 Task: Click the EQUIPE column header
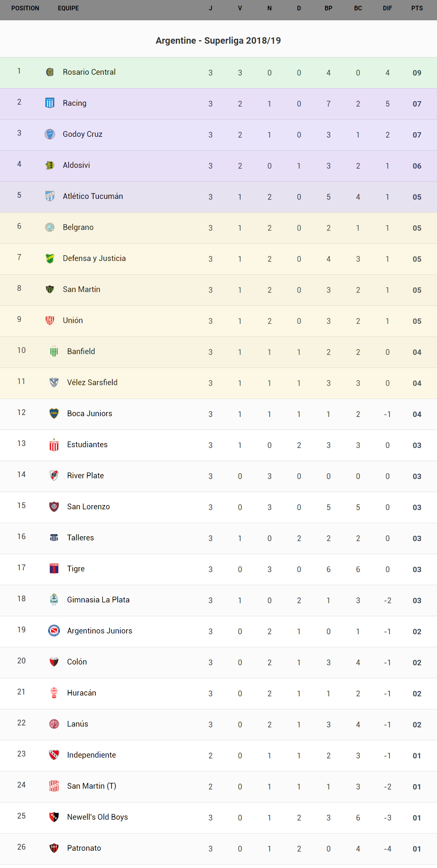coord(68,8)
